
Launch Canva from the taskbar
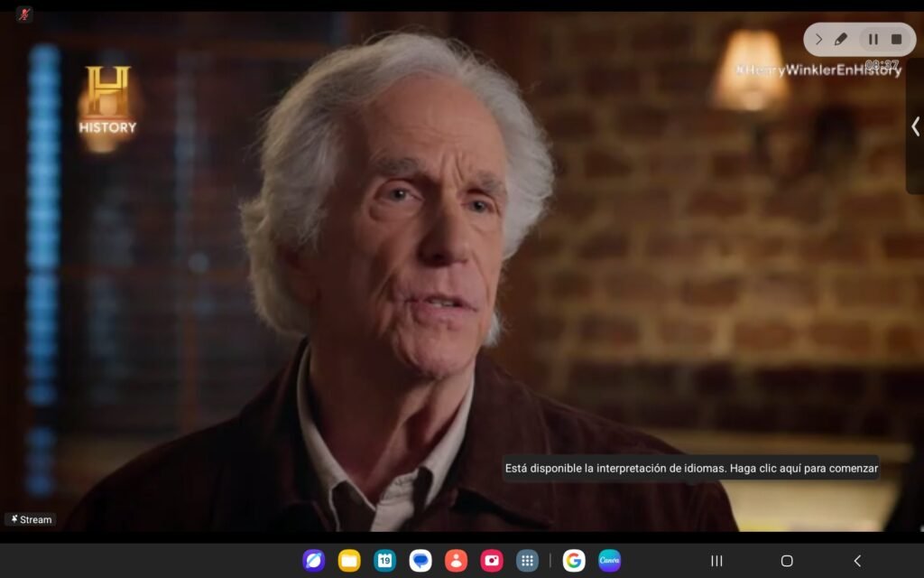(x=609, y=561)
